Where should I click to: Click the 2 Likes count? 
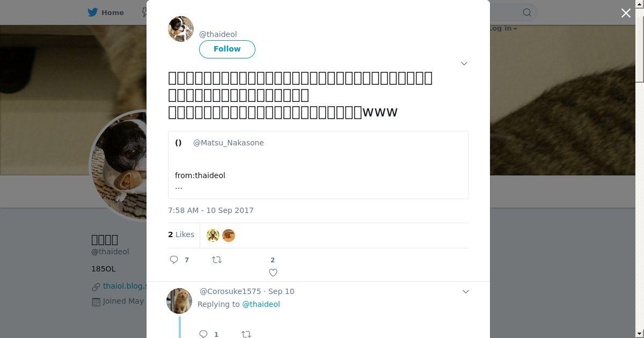(x=181, y=234)
